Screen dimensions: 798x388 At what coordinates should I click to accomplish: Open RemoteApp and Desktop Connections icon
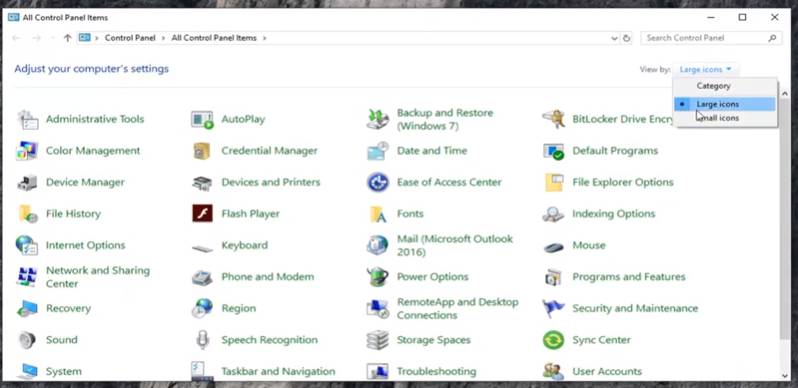[x=378, y=309]
